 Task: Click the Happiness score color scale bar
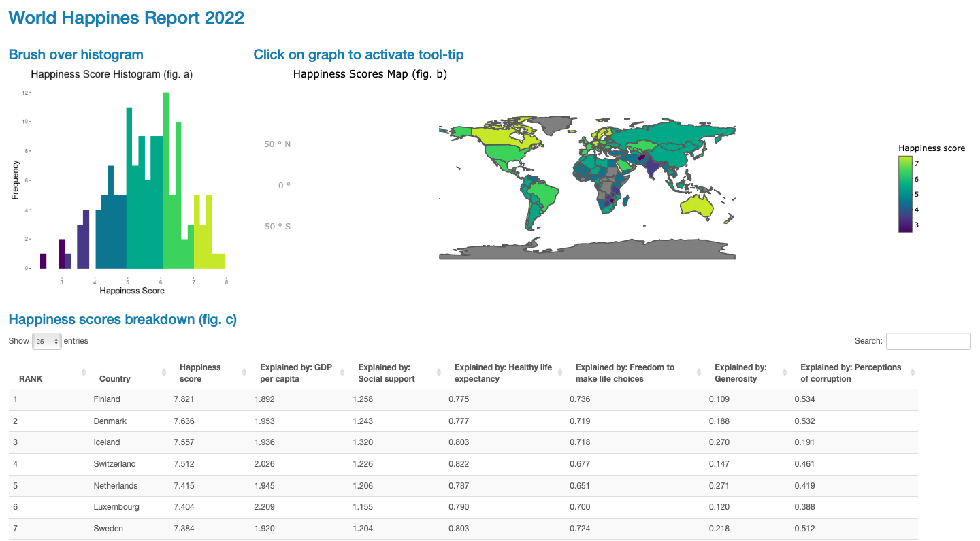tap(905, 194)
